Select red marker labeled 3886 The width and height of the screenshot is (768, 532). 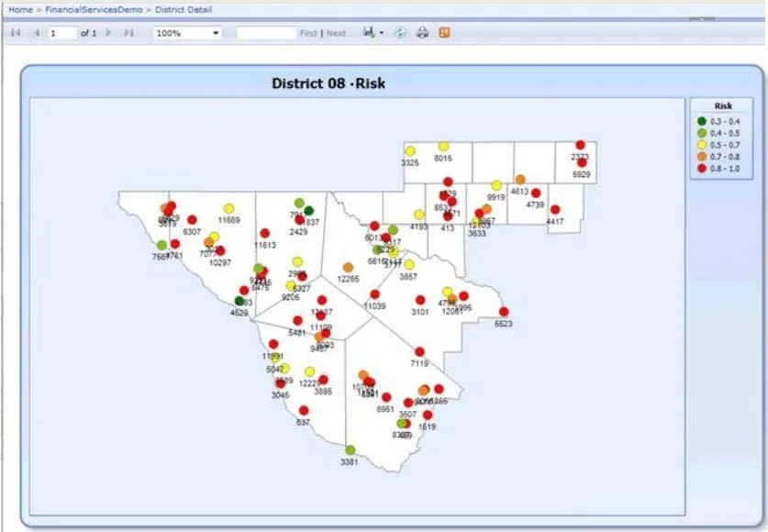click(x=323, y=380)
